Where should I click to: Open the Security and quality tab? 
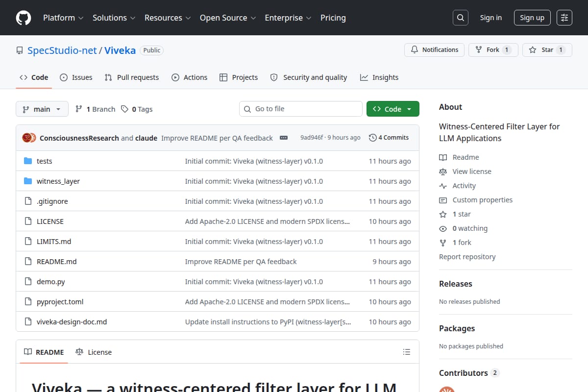309,77
